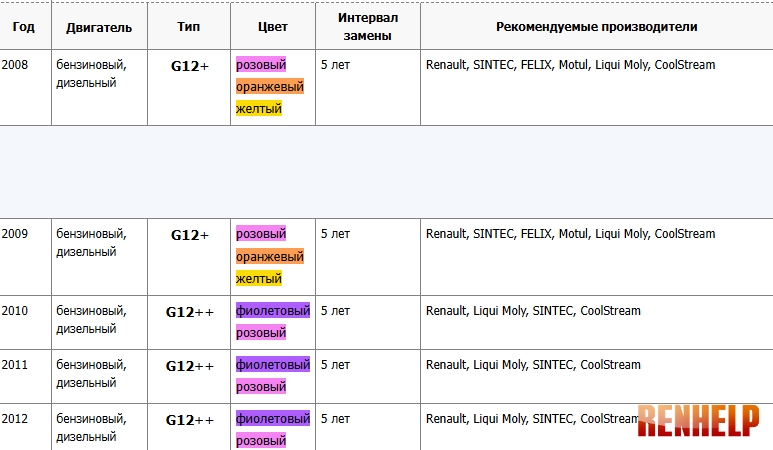
Task: Click the "Цвет" column header
Action: click(x=273, y=27)
